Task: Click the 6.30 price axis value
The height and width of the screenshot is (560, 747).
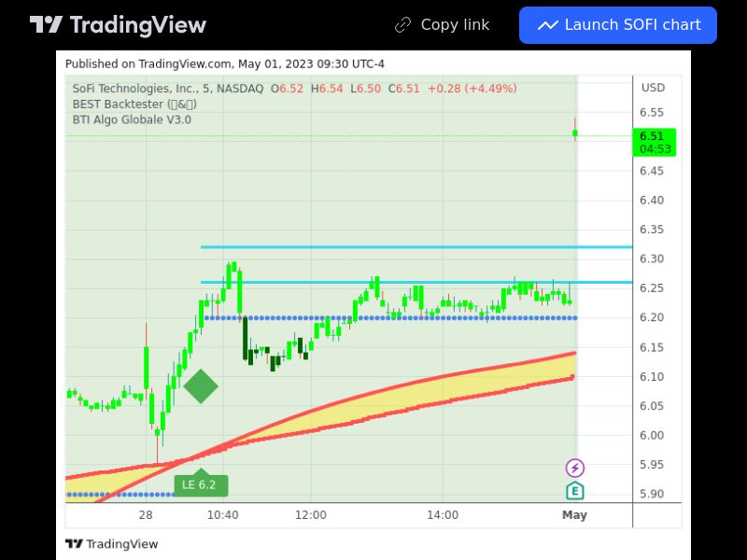Action: point(651,259)
